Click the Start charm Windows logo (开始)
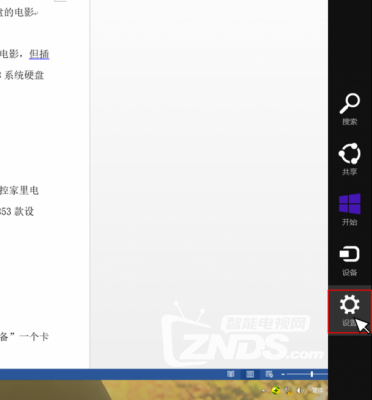 (x=350, y=210)
